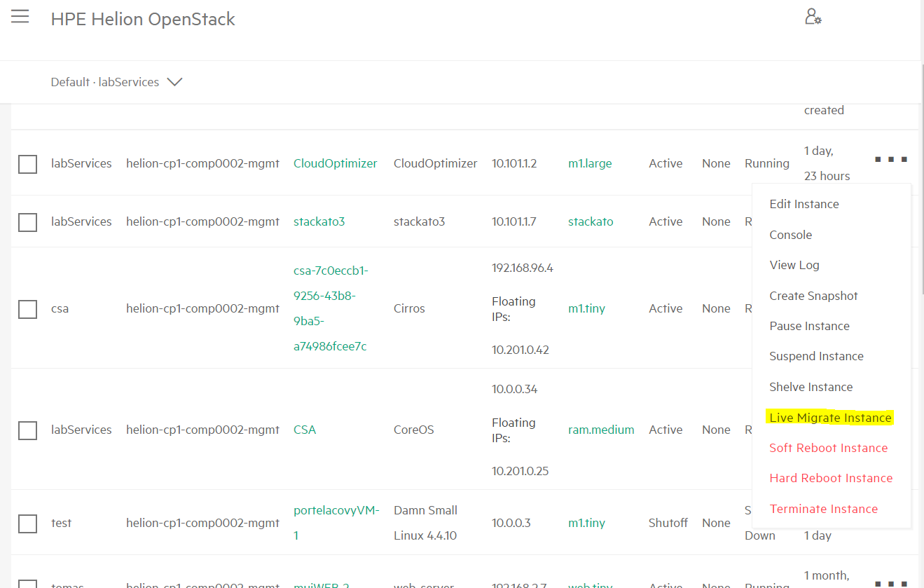This screenshot has height=588, width=924.
Task: Select checkbox for portelacovyVM-1 test row
Action: click(27, 524)
